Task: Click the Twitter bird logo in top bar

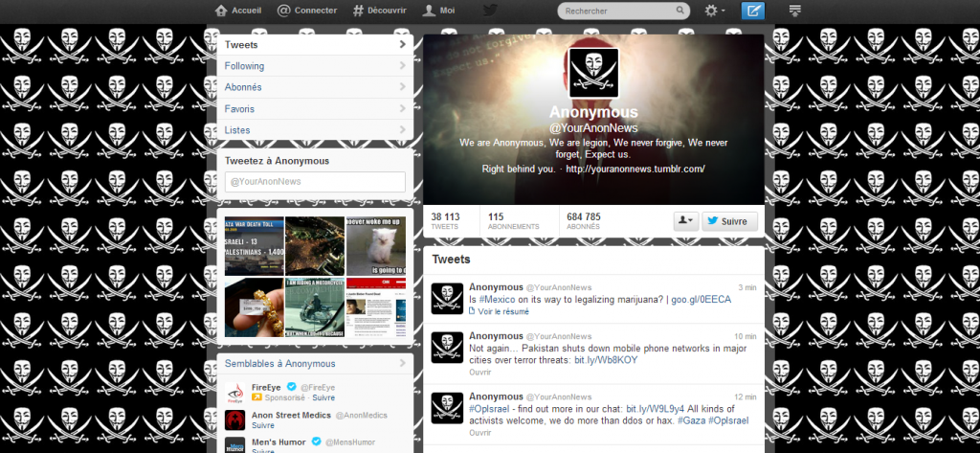Action: point(490,11)
